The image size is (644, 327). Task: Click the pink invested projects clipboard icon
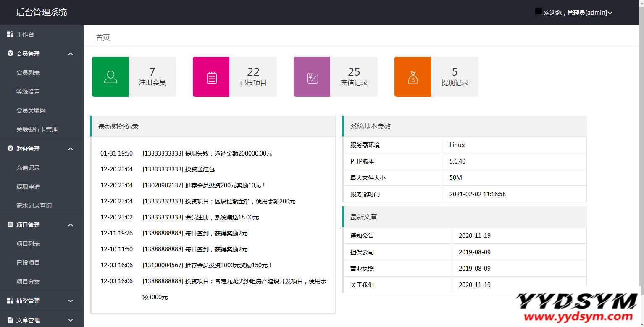click(x=211, y=77)
